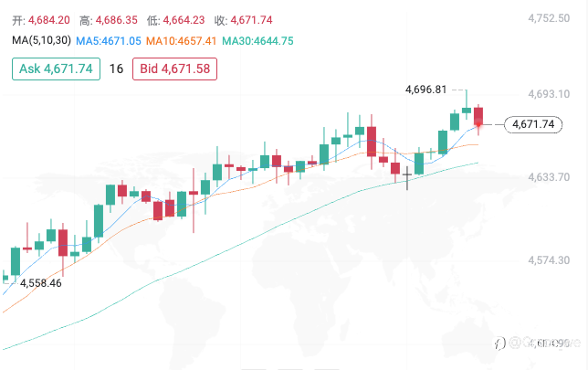
Task: Click the gray cross-shaped doji candle
Action: (407, 178)
